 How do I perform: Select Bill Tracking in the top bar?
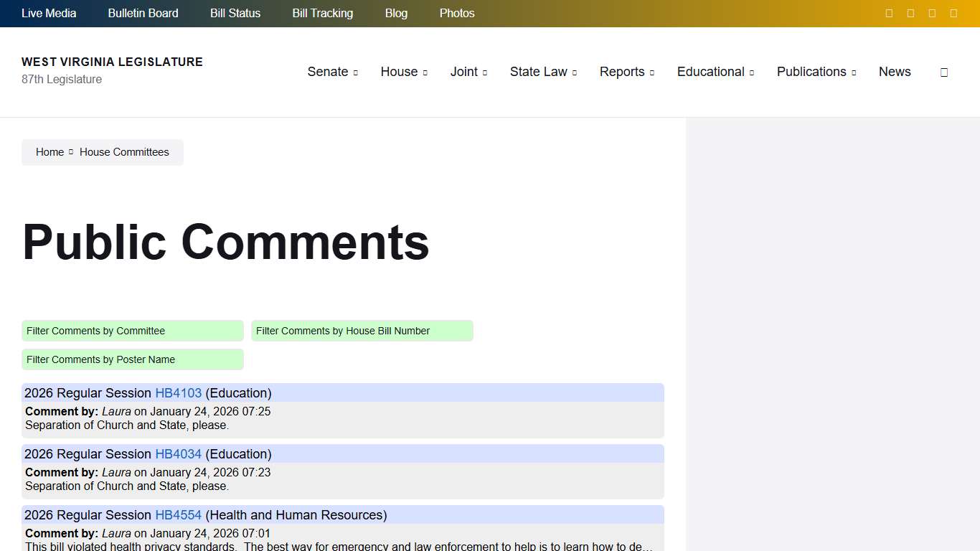click(322, 13)
